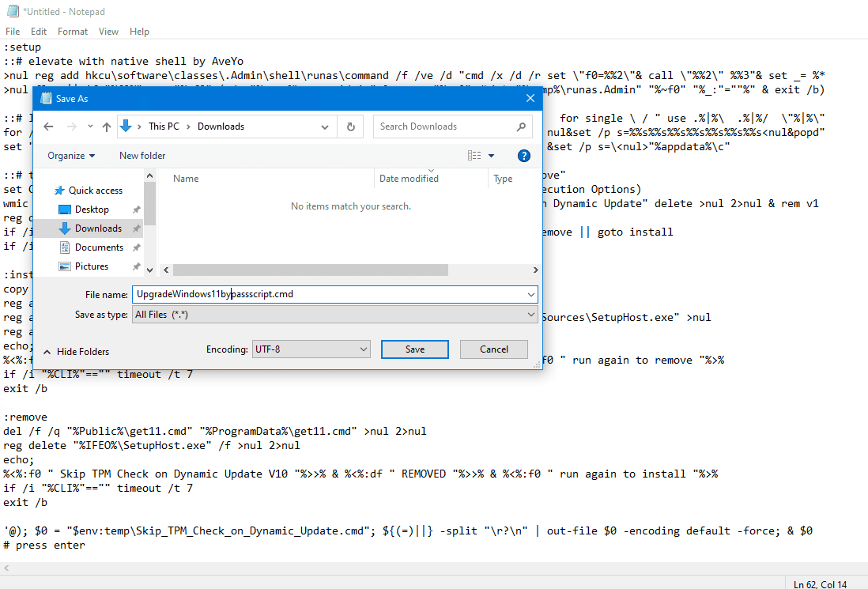The image size is (868, 589).
Task: Refresh the Downloads file listing
Action: coord(350,126)
